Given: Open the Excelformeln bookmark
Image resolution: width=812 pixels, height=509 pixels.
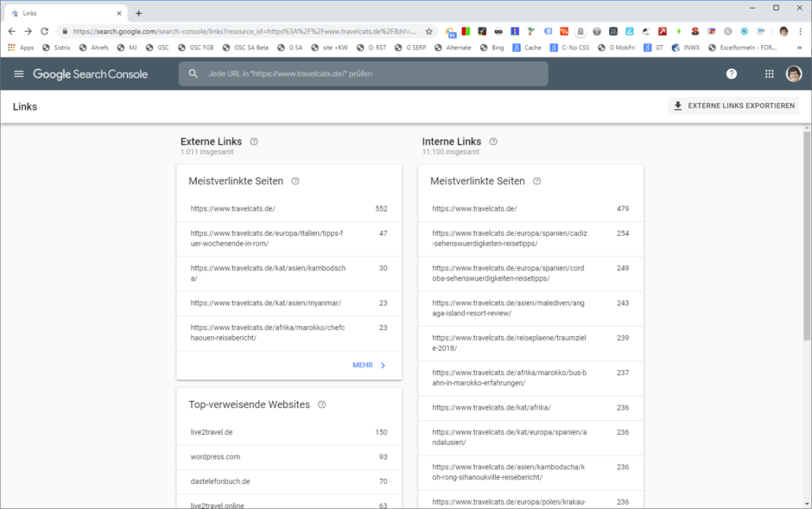Looking at the screenshot, I should [x=743, y=48].
